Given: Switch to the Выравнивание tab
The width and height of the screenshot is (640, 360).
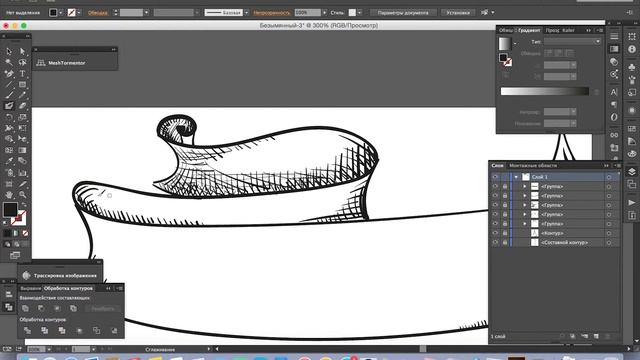Looking at the screenshot, I should (x=31, y=288).
